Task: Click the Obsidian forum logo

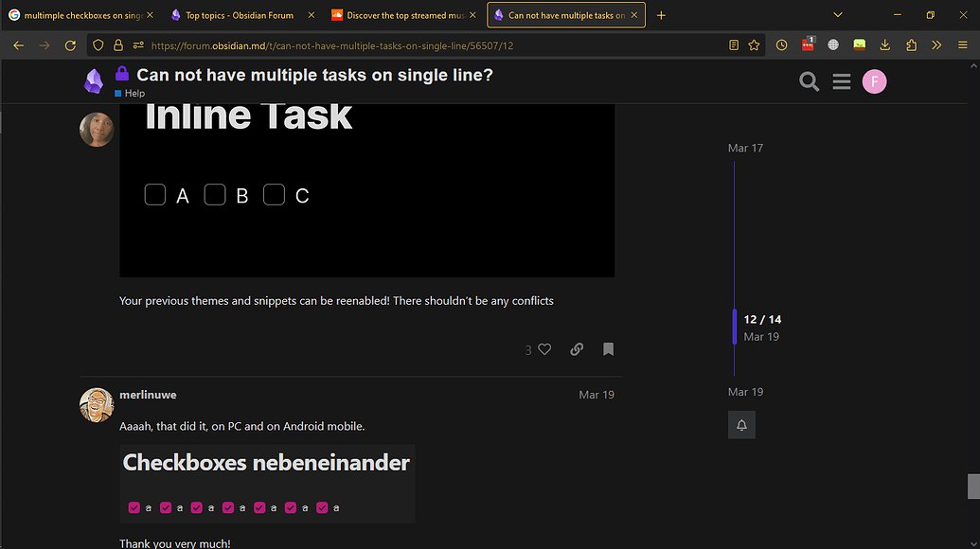Action: click(x=94, y=81)
